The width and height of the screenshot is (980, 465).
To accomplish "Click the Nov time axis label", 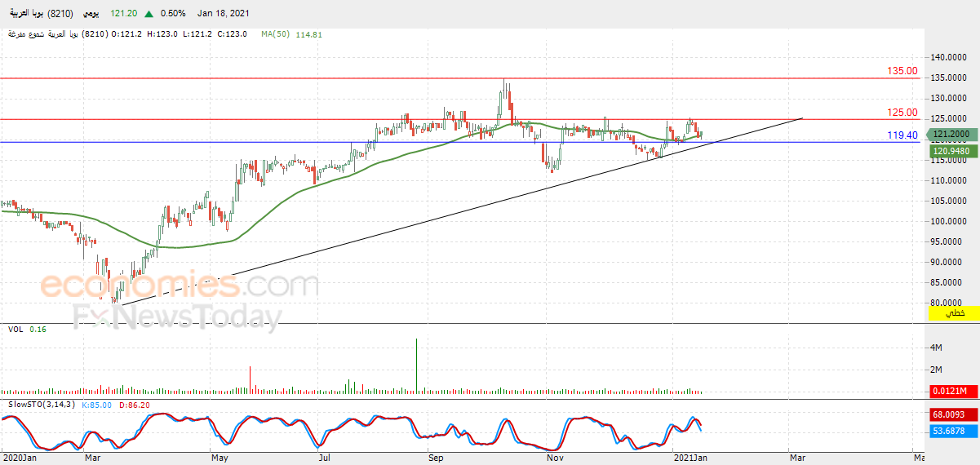I will [556, 458].
